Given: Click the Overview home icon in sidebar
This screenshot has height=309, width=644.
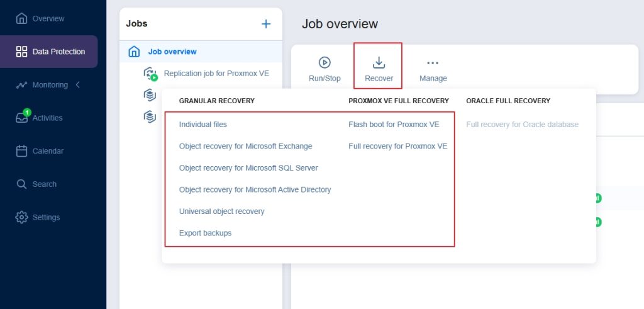Looking at the screenshot, I should [21, 18].
